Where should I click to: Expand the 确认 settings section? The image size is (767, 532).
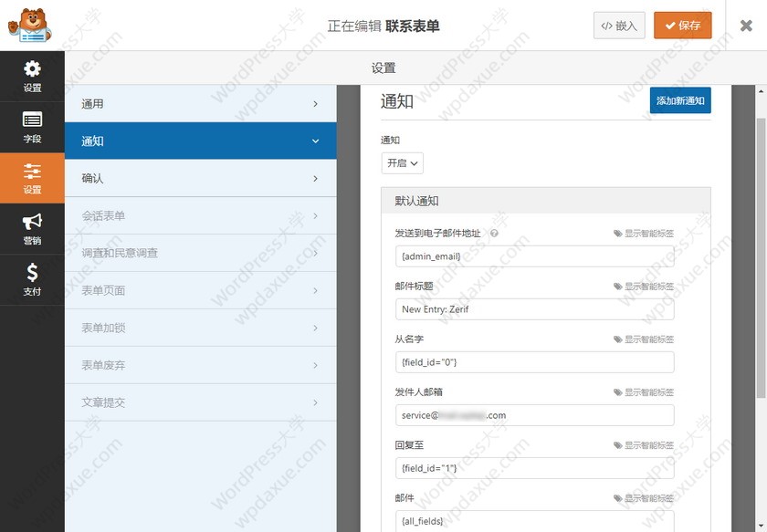click(200, 179)
